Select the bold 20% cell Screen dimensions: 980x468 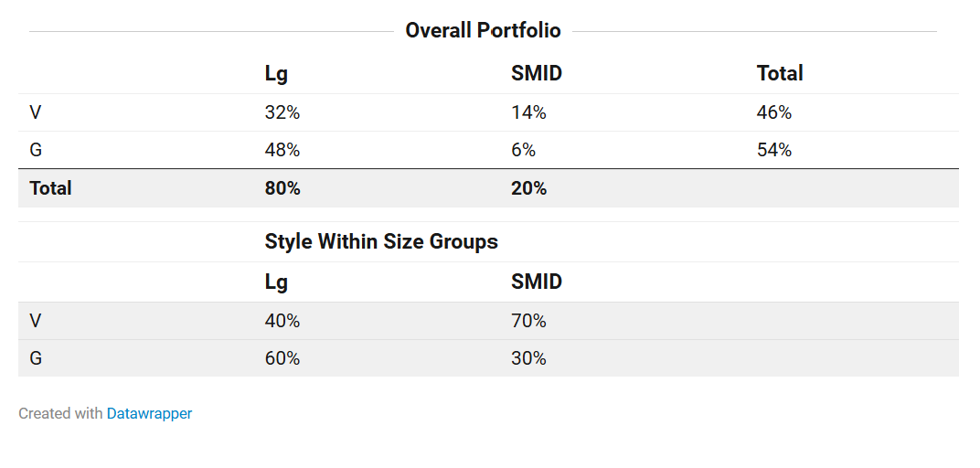[528, 188]
